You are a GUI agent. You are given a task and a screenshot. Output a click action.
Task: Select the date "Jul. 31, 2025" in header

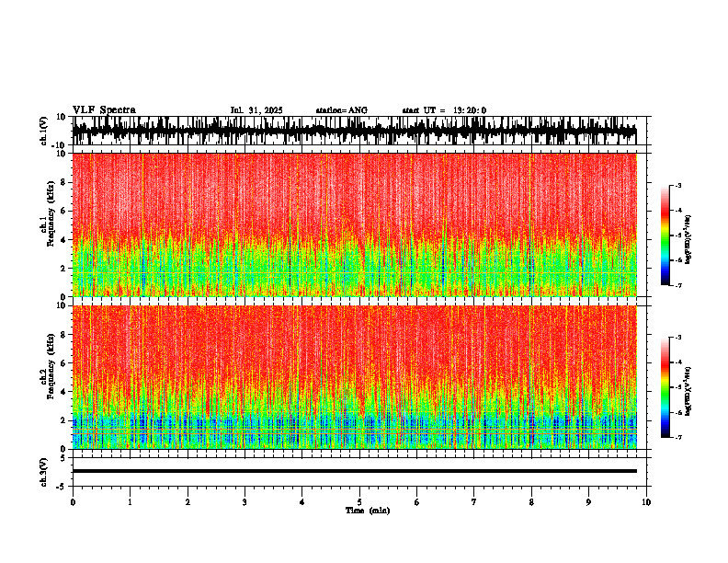point(256,110)
